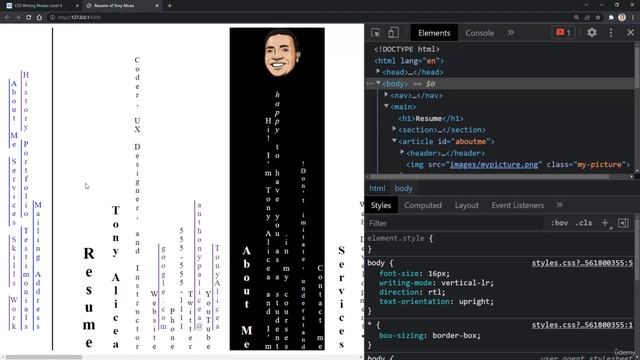Image resolution: width=640 pixels, height=360 pixels.
Task: Click the html breadcrumb
Action: tap(377, 188)
